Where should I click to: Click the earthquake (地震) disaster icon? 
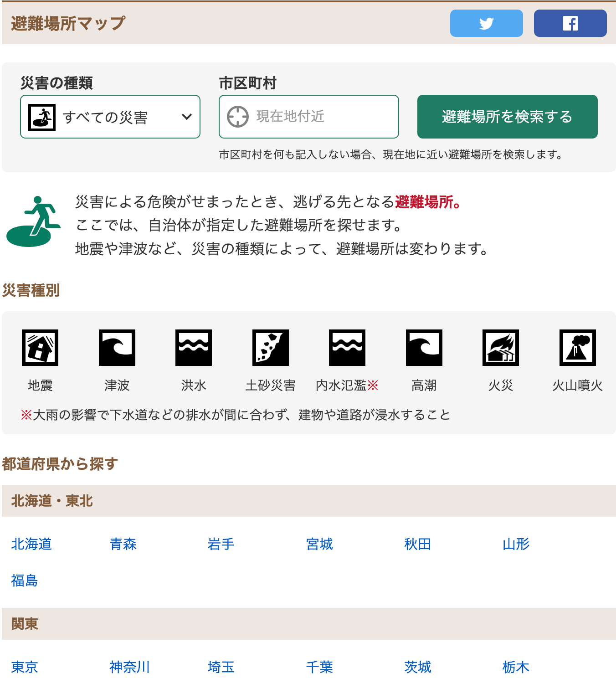pyautogui.click(x=40, y=348)
